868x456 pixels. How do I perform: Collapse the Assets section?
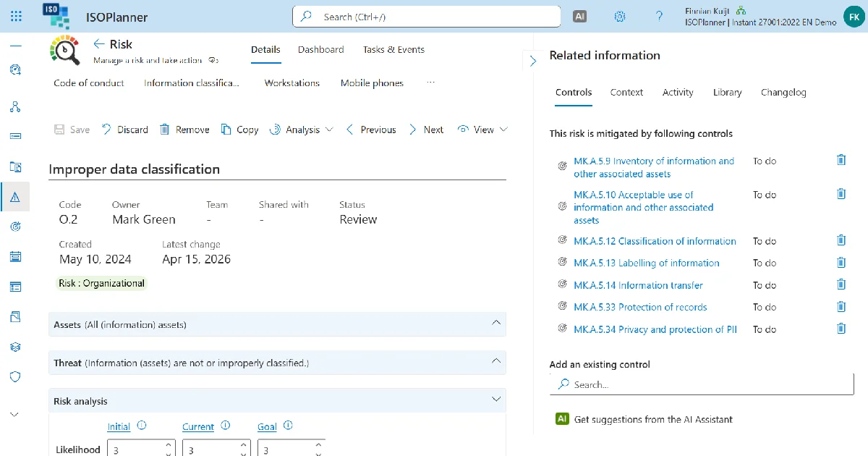[x=496, y=323]
